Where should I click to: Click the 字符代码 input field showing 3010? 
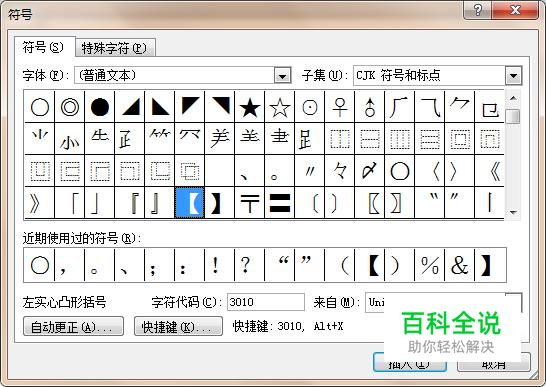[266, 302]
